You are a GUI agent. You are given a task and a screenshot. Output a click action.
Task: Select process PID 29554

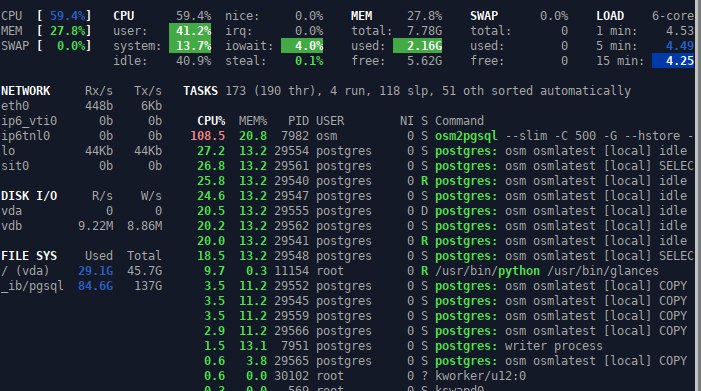(291, 151)
